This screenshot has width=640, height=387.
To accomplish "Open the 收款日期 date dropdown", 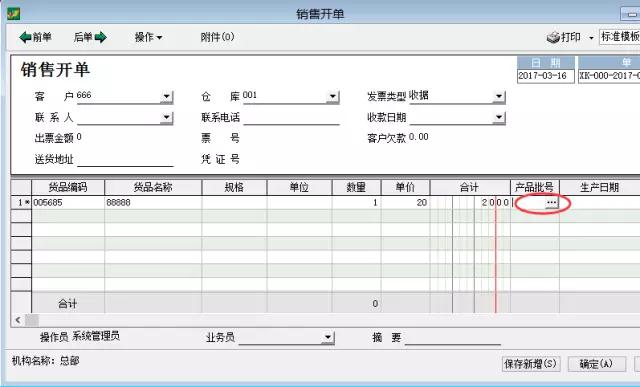I will coord(499,118).
